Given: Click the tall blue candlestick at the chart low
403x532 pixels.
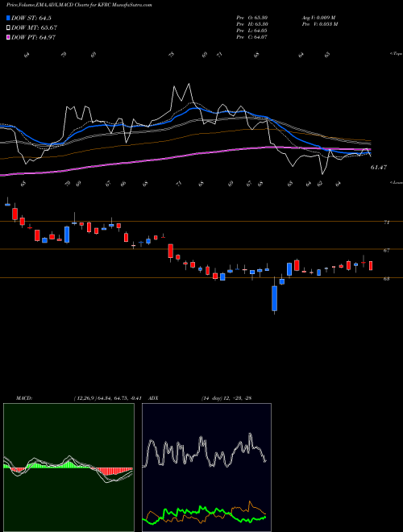Looking at the screenshot, I should pos(274,298).
